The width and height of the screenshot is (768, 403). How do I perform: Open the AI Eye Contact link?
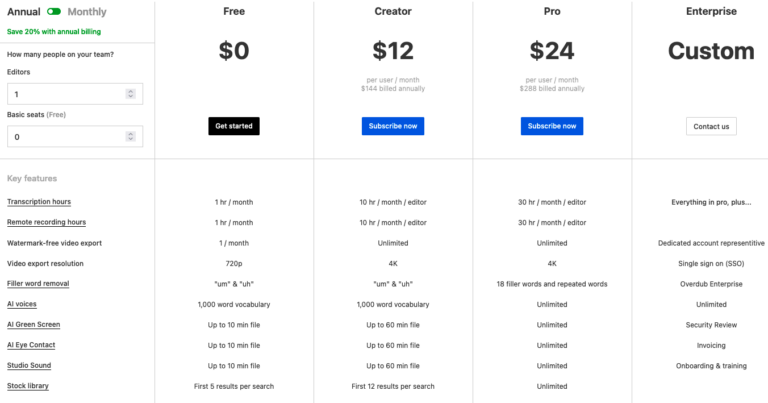point(32,345)
